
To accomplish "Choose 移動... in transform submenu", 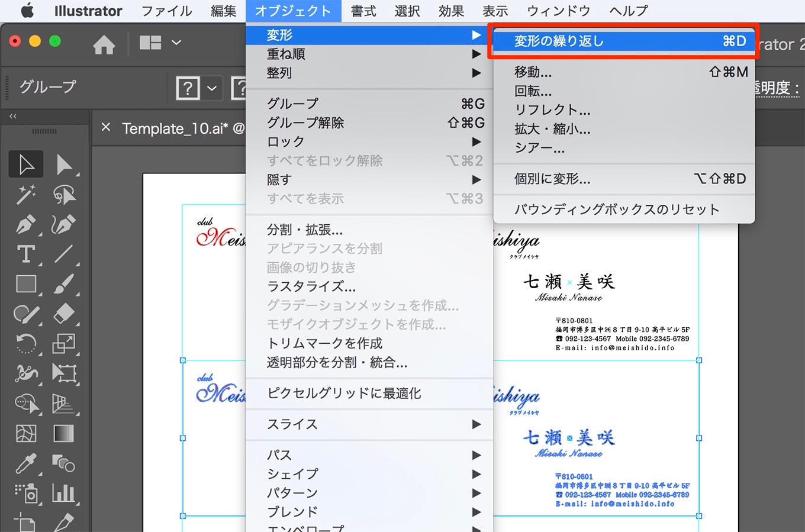I will 624,72.
